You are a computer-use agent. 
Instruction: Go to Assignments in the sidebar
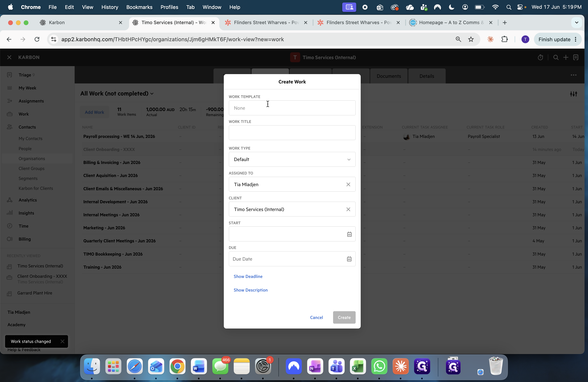(31, 101)
